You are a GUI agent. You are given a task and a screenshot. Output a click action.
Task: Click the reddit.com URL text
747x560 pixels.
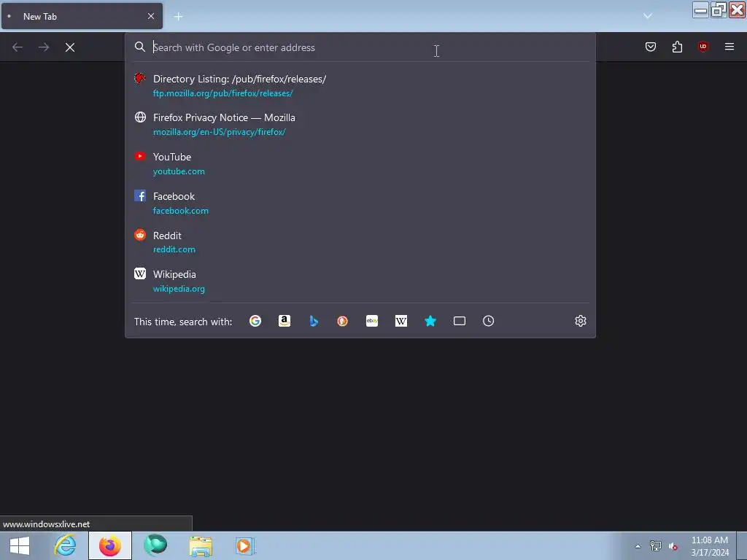[174, 249]
